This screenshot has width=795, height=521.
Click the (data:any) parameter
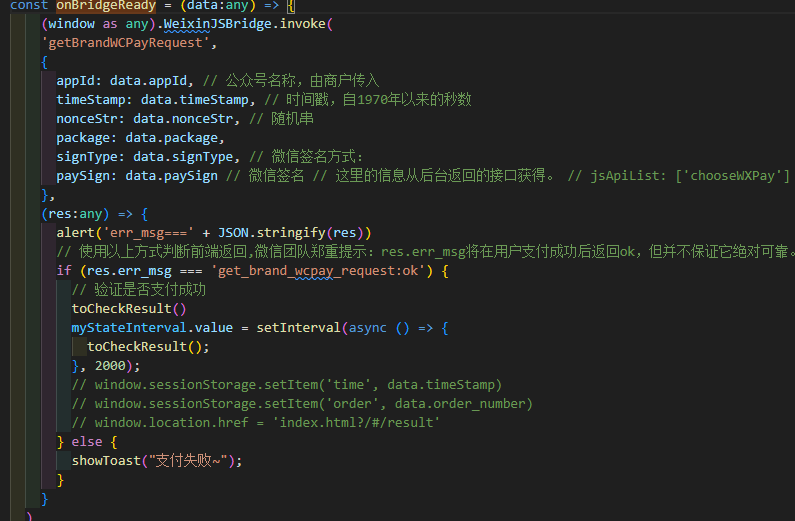coord(216,6)
